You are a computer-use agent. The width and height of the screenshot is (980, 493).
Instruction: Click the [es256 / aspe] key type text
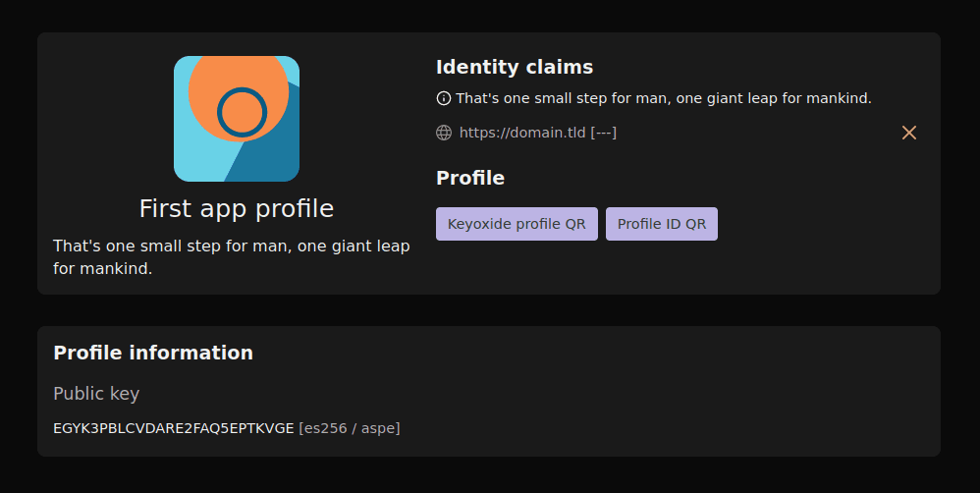point(350,428)
